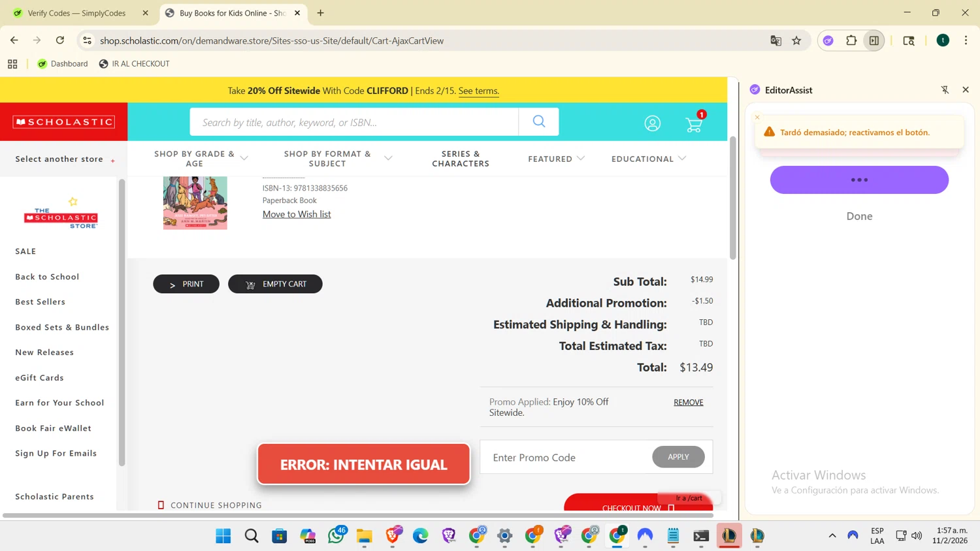The image size is (980, 551).
Task: Open a new browser tab
Action: point(320,13)
